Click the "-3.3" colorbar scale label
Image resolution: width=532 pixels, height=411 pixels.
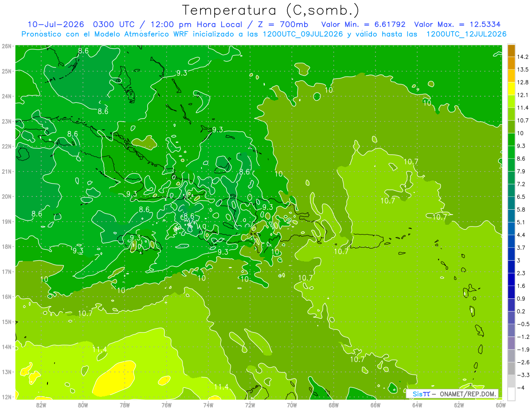[523, 375]
